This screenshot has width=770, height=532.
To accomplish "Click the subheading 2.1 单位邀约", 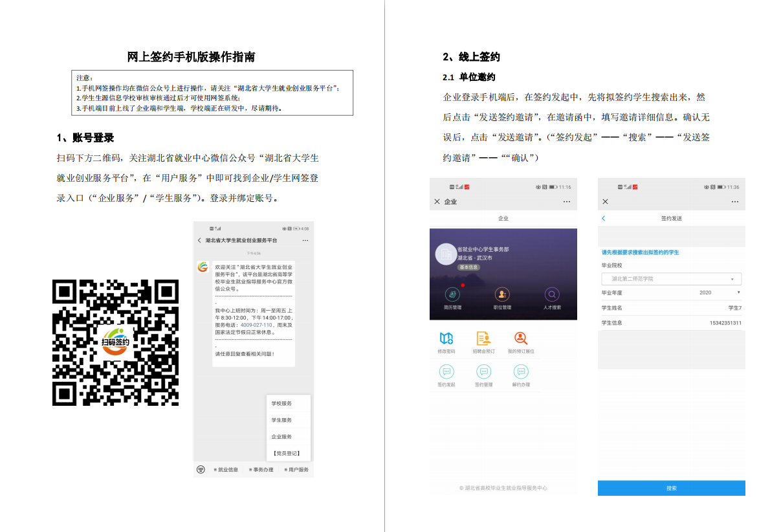I will 469,77.
